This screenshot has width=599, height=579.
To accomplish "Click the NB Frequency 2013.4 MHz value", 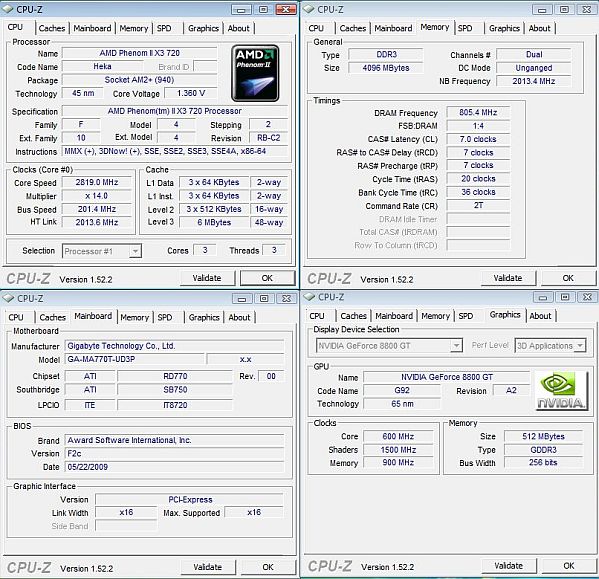I will [x=534, y=81].
